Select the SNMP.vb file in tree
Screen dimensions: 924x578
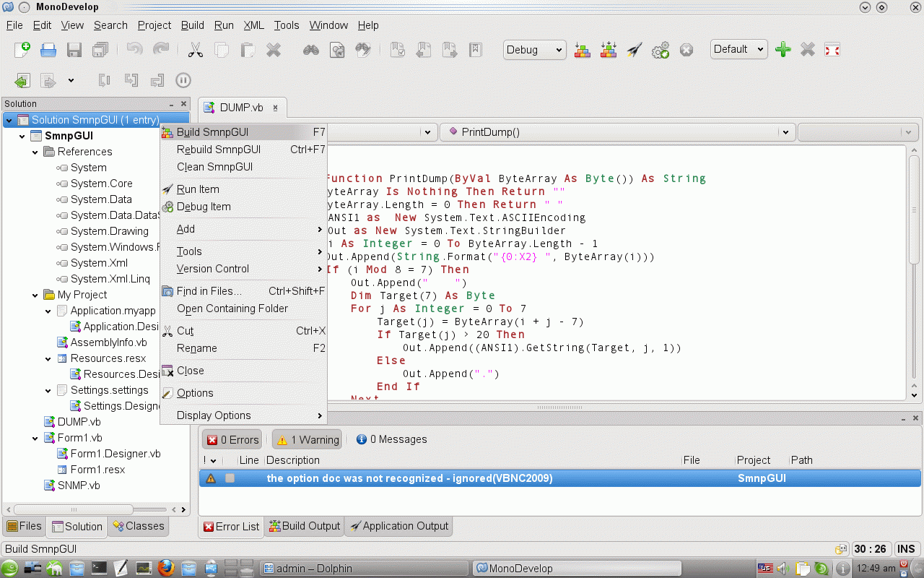(79, 486)
